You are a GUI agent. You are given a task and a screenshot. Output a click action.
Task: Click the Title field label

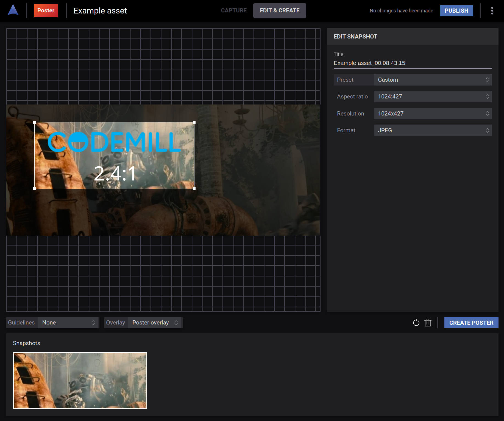click(338, 54)
